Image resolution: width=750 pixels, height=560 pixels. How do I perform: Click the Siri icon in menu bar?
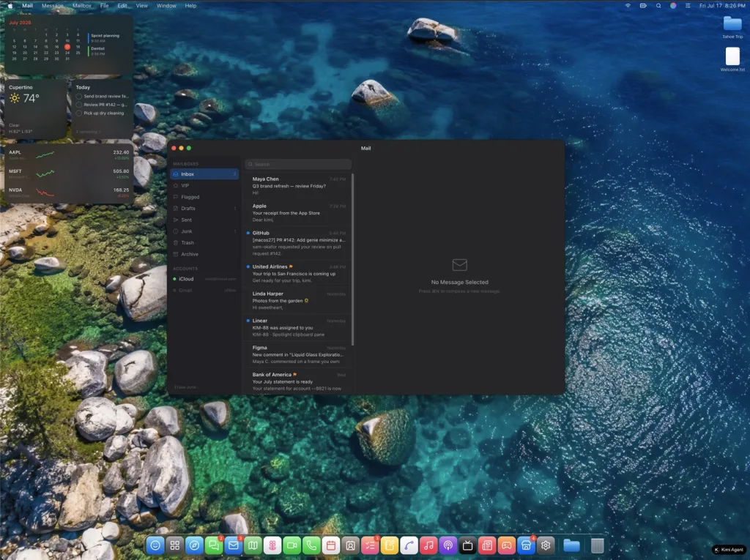click(x=673, y=6)
